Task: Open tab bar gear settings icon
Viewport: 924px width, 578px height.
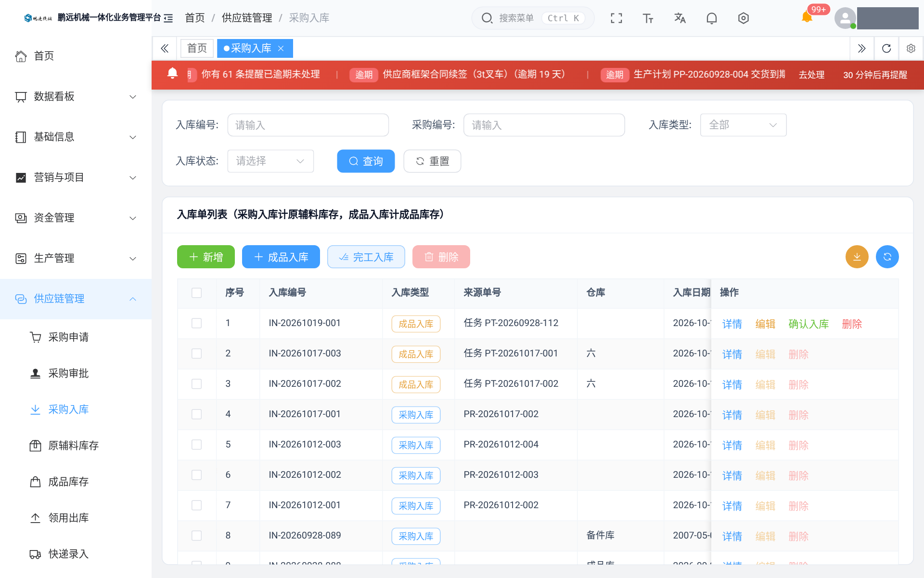Action: (911, 48)
